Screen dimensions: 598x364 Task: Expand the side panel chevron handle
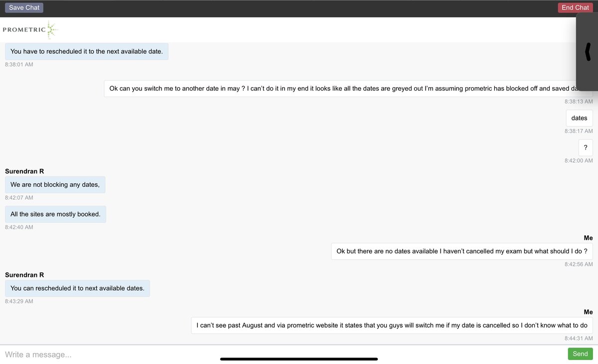(x=588, y=52)
